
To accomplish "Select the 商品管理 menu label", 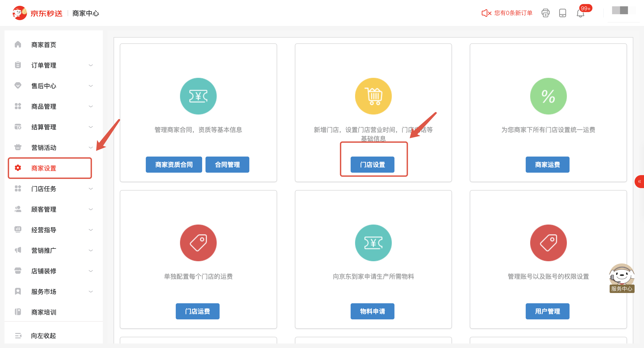I will [x=44, y=106].
